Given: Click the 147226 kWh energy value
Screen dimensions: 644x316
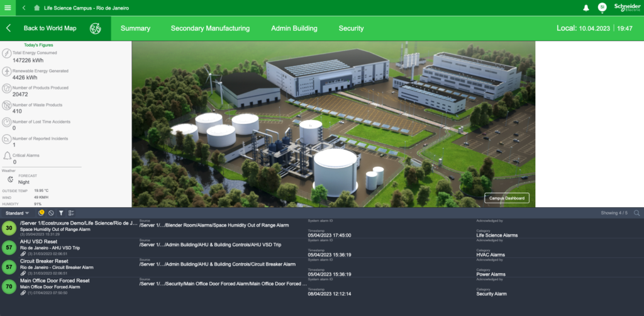Looking at the screenshot, I should [28, 60].
